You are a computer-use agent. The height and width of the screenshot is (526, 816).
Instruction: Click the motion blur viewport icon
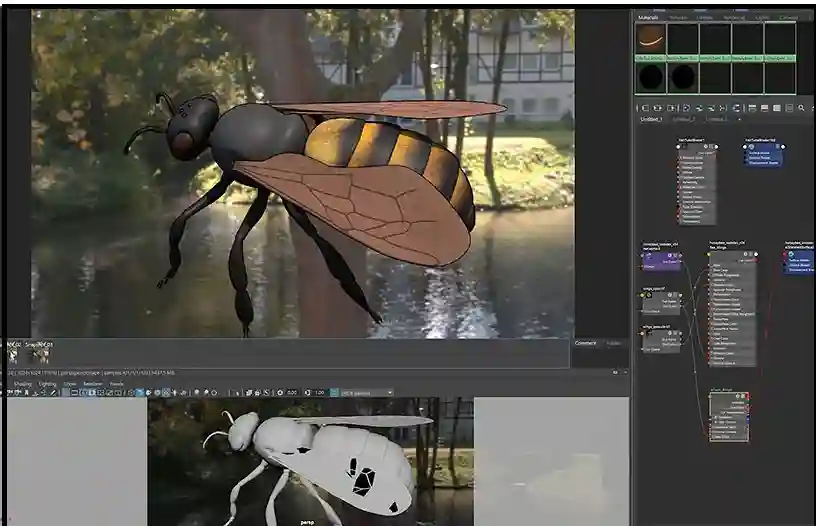206,393
